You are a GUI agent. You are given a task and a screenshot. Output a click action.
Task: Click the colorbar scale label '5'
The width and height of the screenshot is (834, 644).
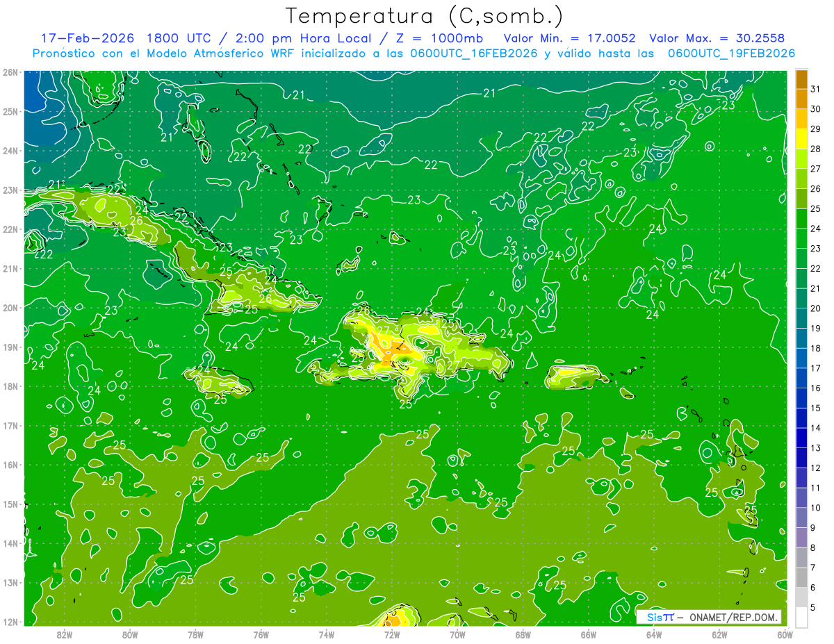[813, 608]
